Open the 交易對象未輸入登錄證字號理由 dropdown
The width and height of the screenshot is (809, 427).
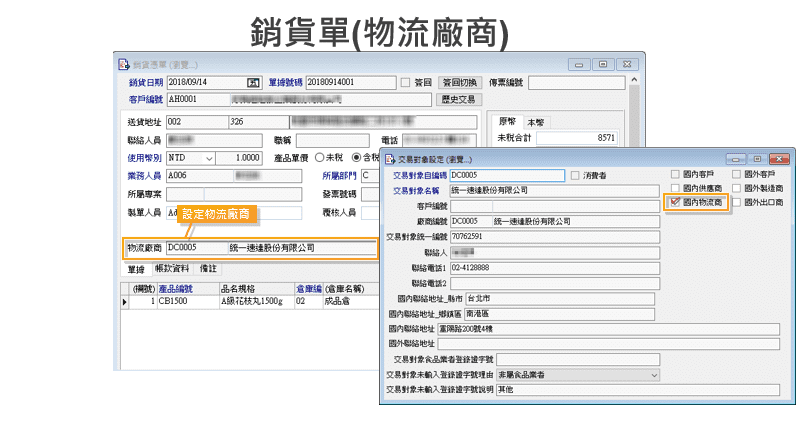pos(654,375)
